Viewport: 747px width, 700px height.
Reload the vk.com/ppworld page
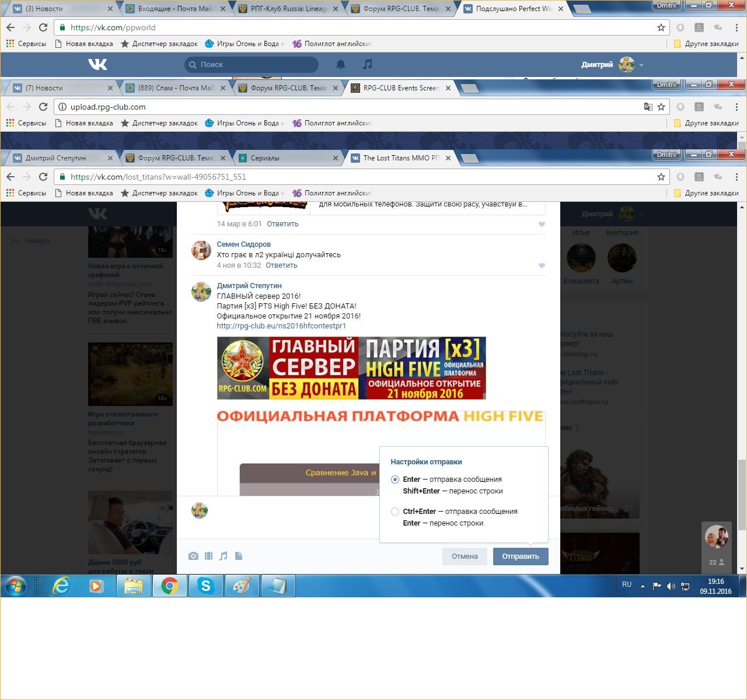[43, 27]
